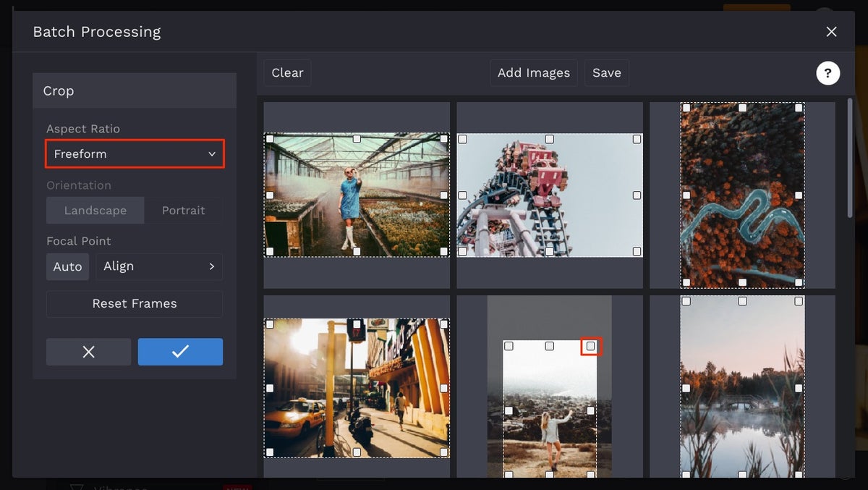Click the highlighted crop handle on hilltop photo
This screenshot has width=868, height=490.
[x=590, y=346]
